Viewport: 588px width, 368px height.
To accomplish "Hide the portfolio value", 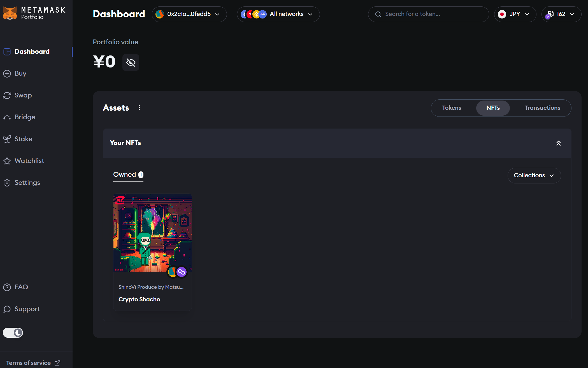I will coord(131,62).
